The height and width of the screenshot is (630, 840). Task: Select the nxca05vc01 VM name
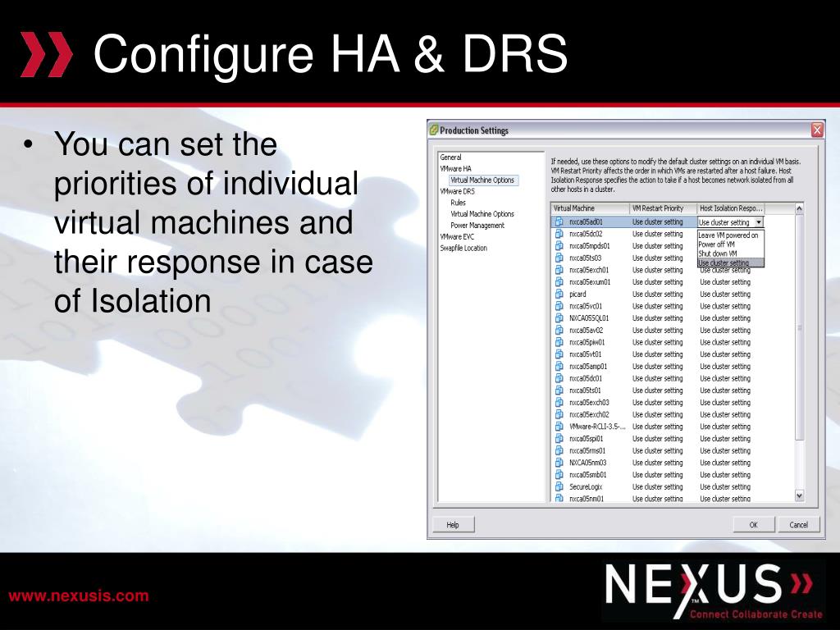(586, 307)
